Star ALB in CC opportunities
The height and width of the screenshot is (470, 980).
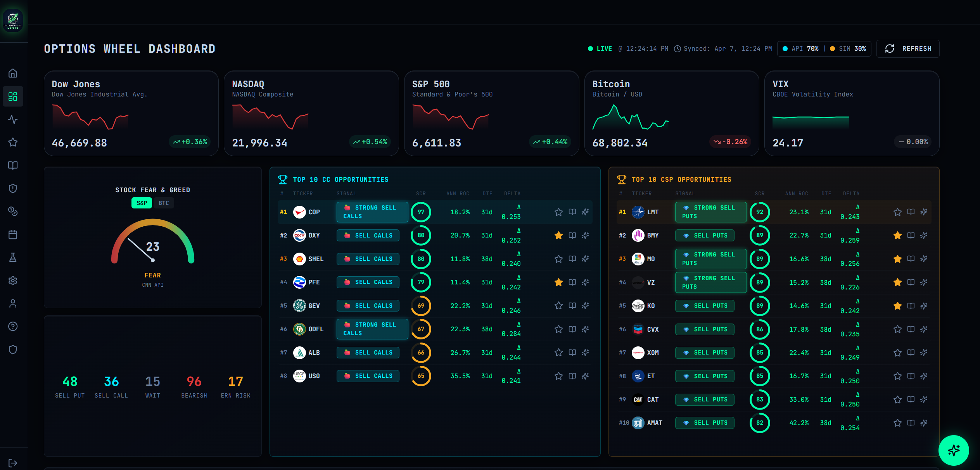pyautogui.click(x=558, y=353)
